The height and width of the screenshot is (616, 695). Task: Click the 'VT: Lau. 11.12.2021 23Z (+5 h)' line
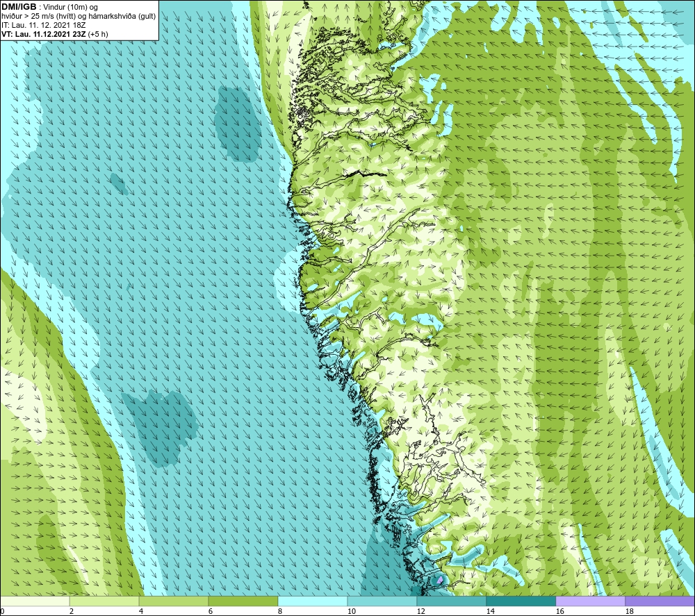[54, 33]
